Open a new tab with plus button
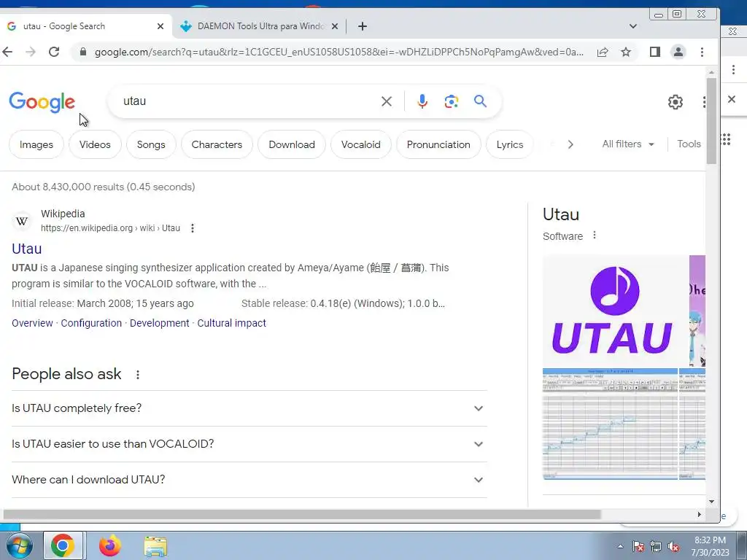 pyautogui.click(x=362, y=26)
